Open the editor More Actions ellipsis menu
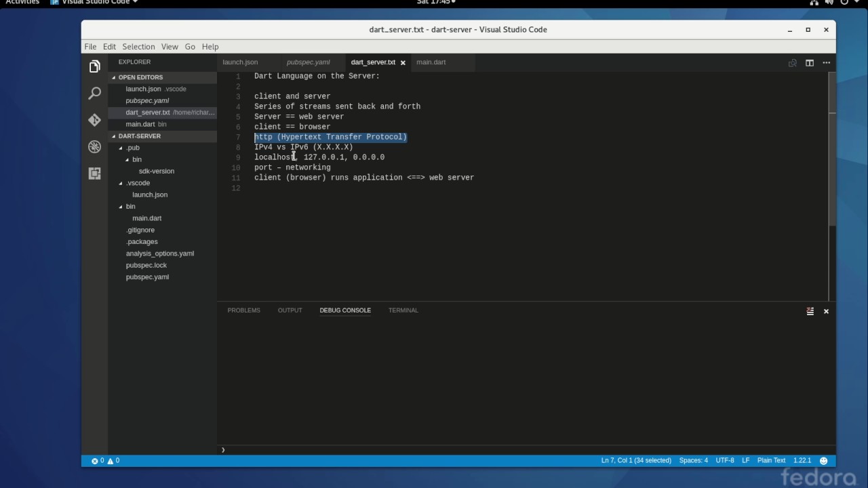This screenshot has width=868, height=488. pos(826,62)
